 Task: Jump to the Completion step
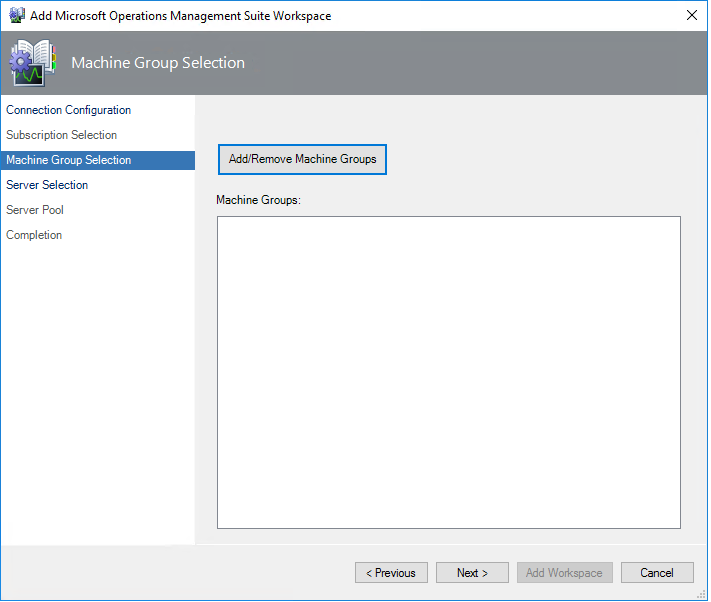34,235
